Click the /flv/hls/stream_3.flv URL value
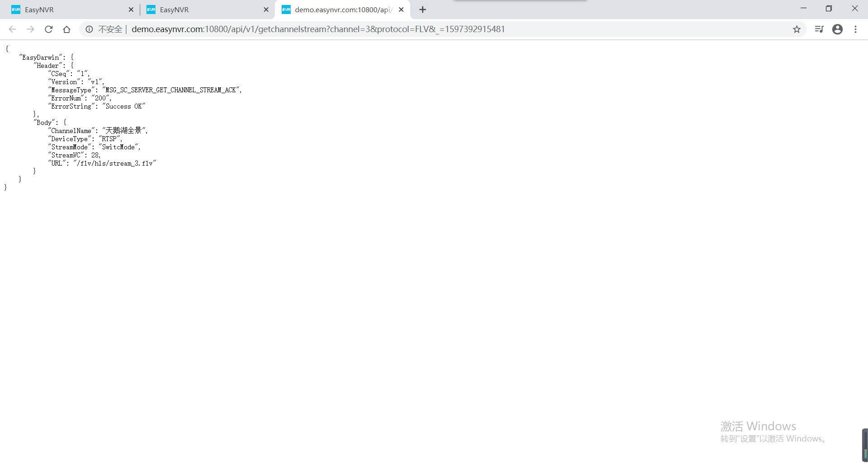868x466 pixels. (115, 163)
